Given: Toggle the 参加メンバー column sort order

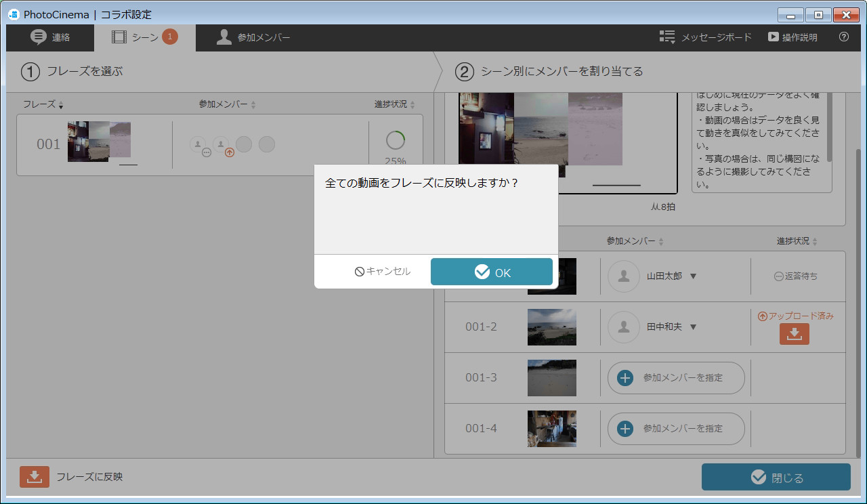Looking at the screenshot, I should pyautogui.click(x=253, y=104).
